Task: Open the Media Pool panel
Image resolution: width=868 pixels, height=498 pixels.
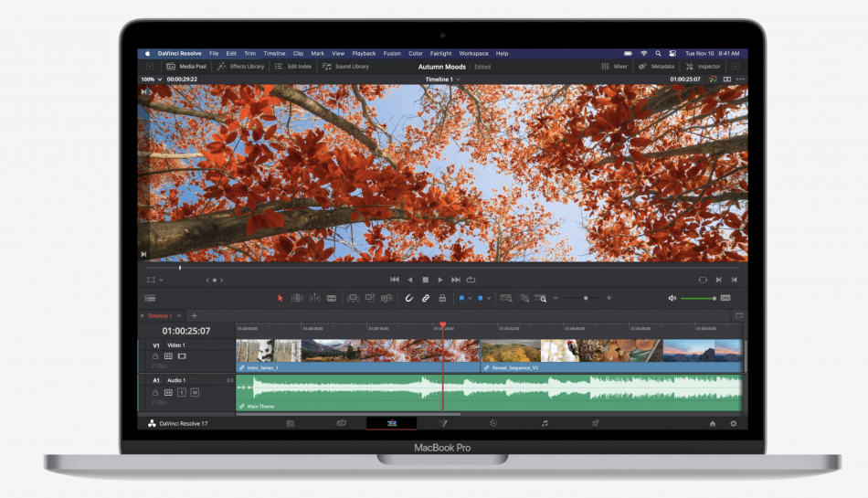Action: click(186, 67)
